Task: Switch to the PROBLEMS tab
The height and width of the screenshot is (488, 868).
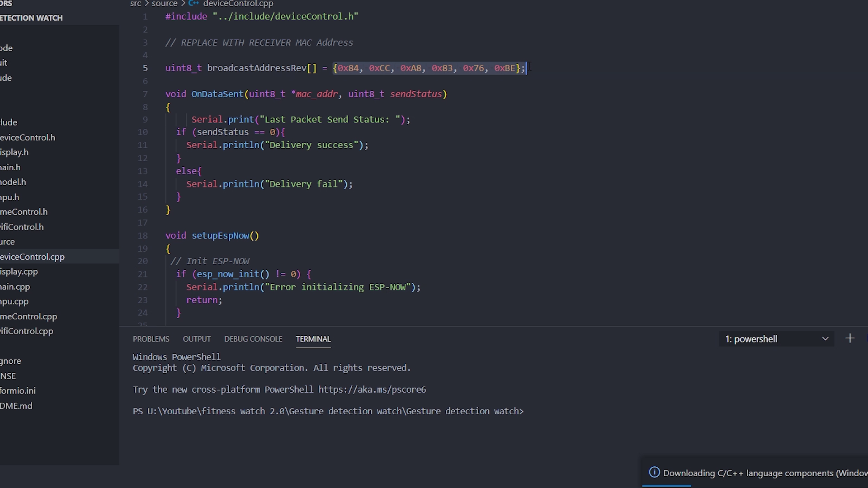Action: coord(151,339)
